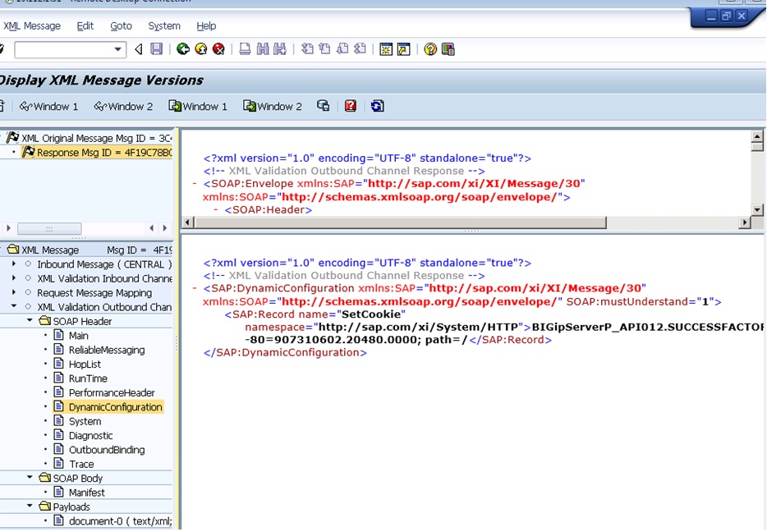Click the download Window 1 button

(198, 106)
